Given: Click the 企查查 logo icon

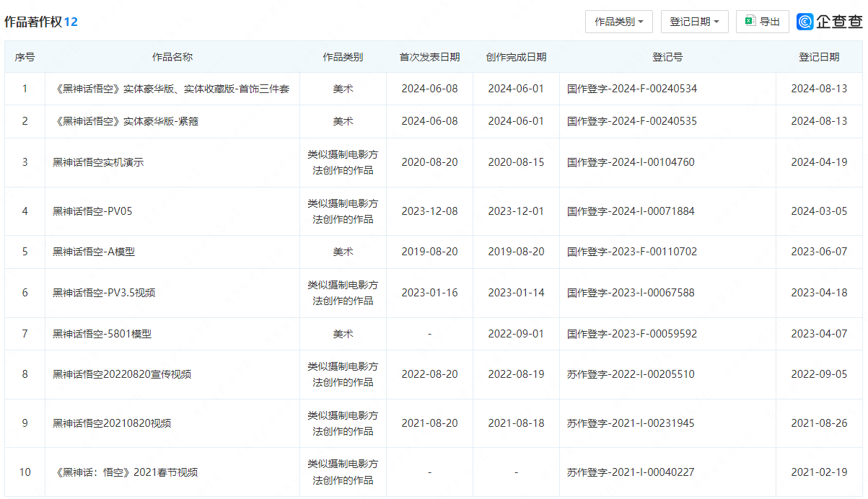Looking at the screenshot, I should 805,21.
